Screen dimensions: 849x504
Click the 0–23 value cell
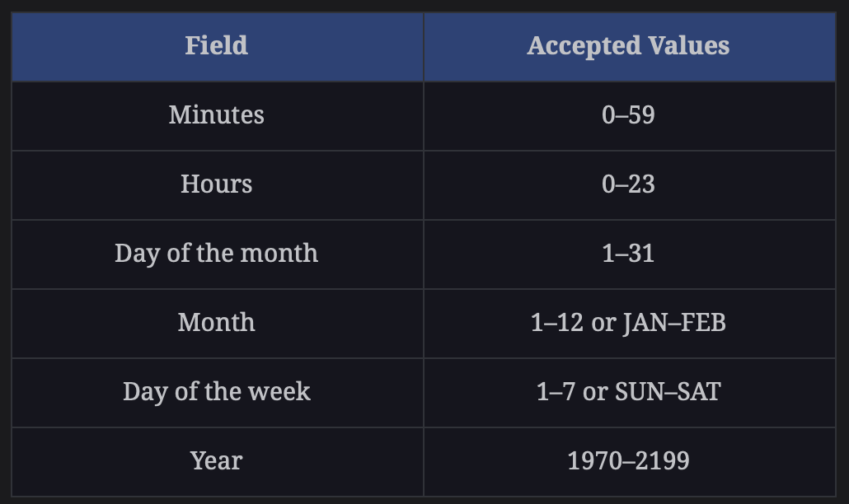[x=629, y=185]
